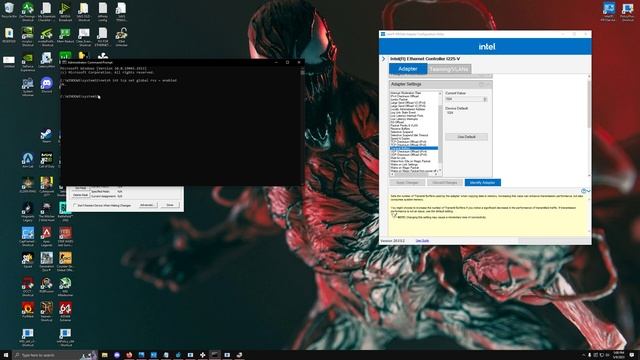The image size is (640, 360).
Task: Open the Steam desktop shortcut
Action: [x=47, y=136]
